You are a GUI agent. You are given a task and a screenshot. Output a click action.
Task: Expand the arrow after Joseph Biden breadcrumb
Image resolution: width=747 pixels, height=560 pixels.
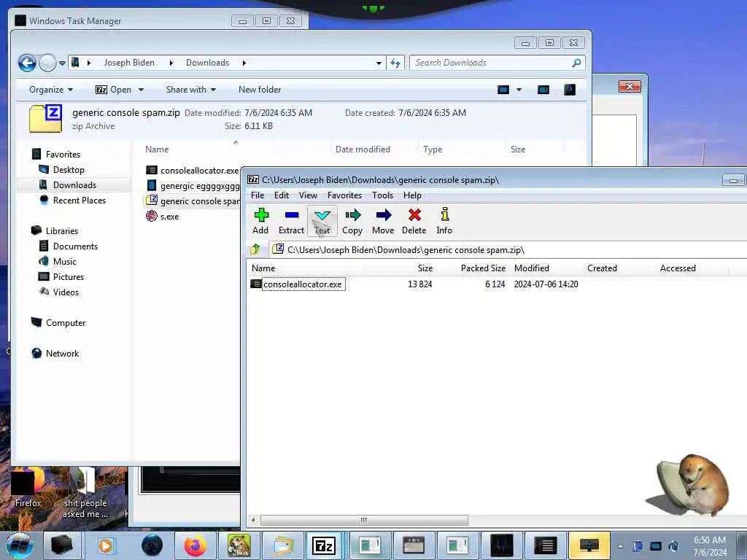click(x=171, y=63)
